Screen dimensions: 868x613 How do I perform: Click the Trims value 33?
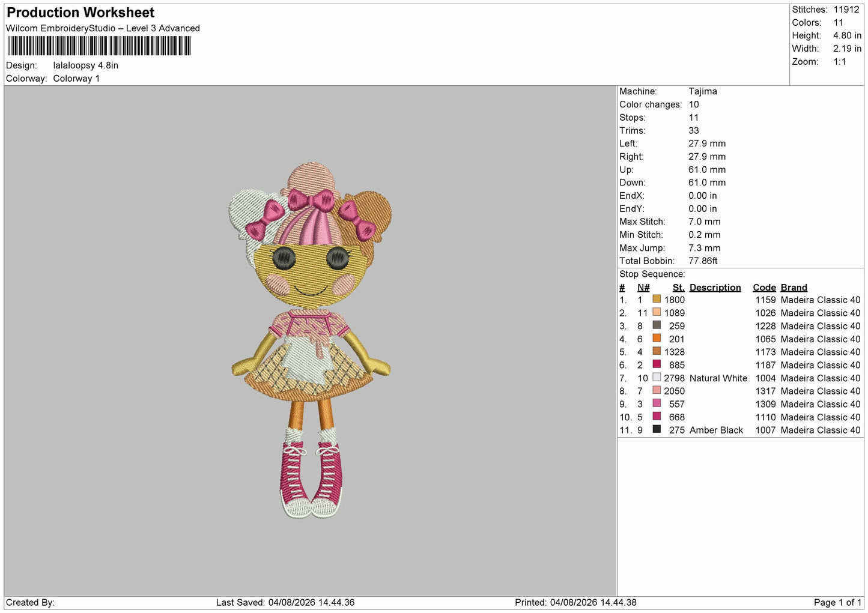coord(694,130)
